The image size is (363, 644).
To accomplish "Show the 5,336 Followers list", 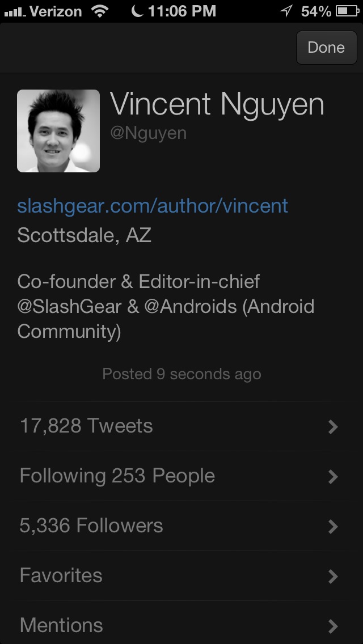I will point(91,526).
